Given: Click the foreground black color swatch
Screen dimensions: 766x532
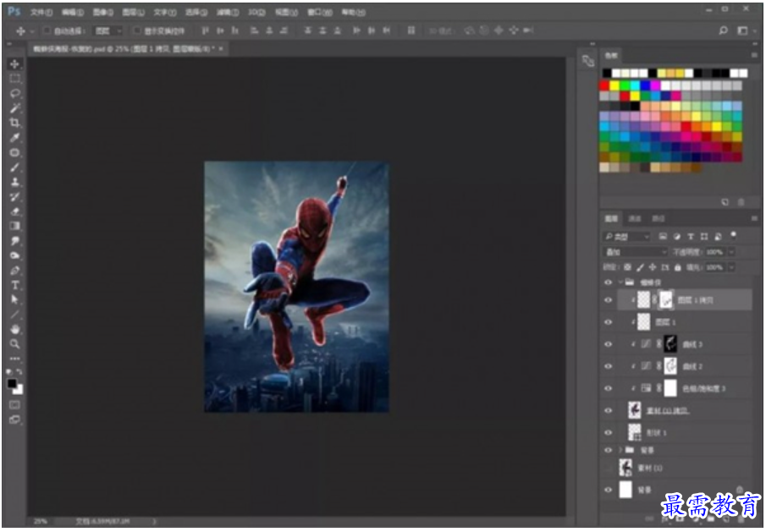Looking at the screenshot, I should click(12, 383).
